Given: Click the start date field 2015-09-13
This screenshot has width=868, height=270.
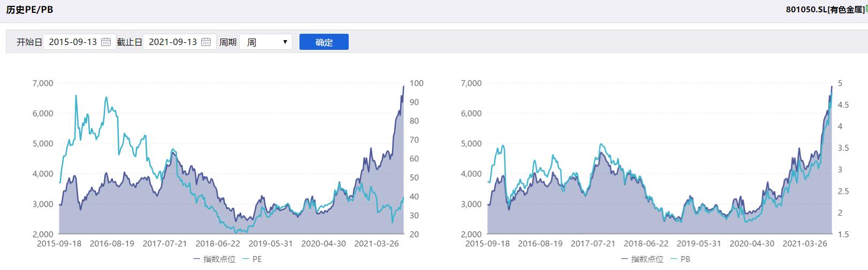Looking at the screenshot, I should click(x=73, y=42).
